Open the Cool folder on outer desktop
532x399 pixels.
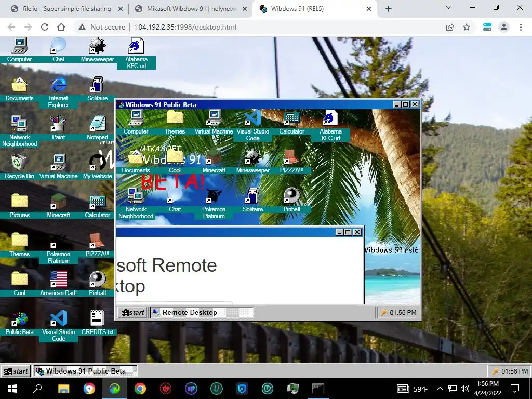coord(19,284)
